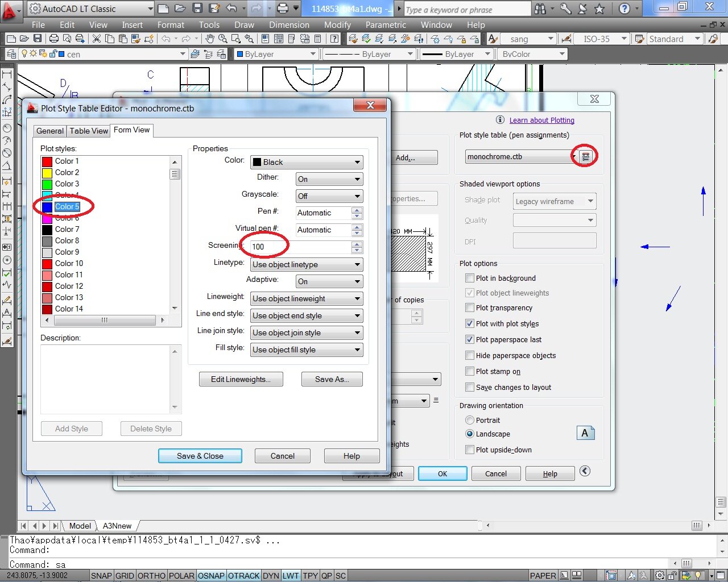Screen dimensions: 728x582
Task: Click the Save & Close button
Action: click(200, 456)
